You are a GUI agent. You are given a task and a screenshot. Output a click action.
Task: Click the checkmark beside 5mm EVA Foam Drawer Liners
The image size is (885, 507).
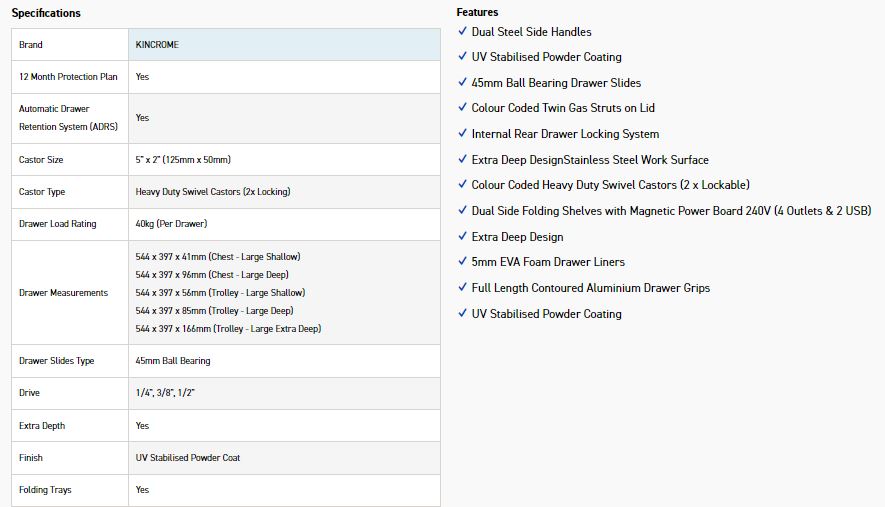click(462, 262)
